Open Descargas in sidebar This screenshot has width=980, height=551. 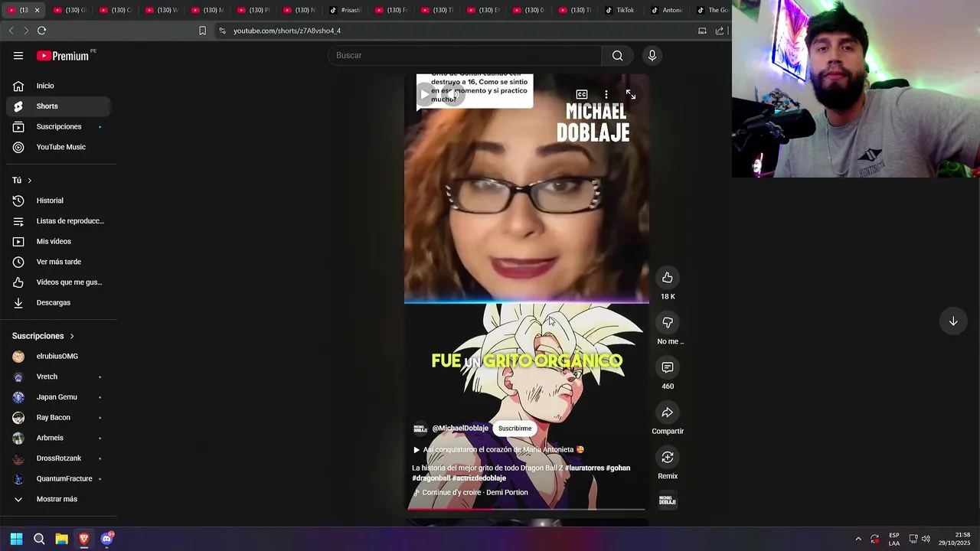[x=58, y=303]
